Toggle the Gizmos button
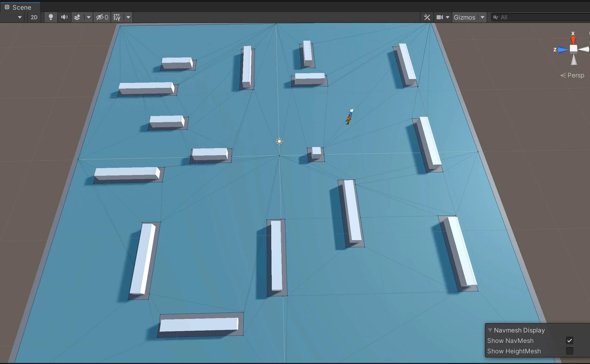 pyautogui.click(x=464, y=17)
